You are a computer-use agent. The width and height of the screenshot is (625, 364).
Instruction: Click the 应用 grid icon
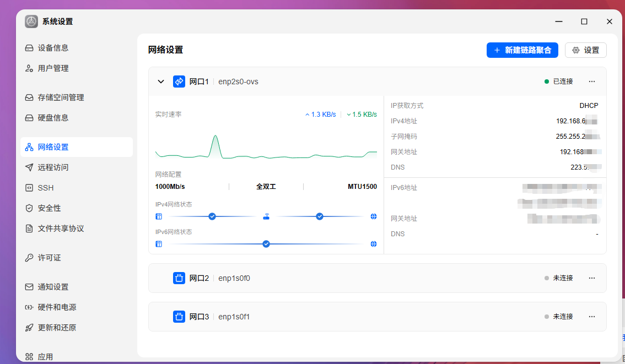[x=29, y=357]
